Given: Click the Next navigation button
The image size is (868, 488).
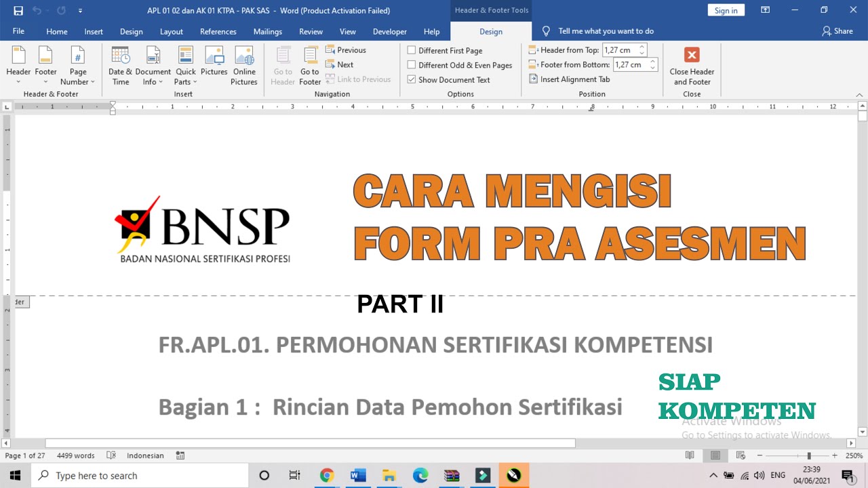Looking at the screenshot, I should pyautogui.click(x=340, y=64).
